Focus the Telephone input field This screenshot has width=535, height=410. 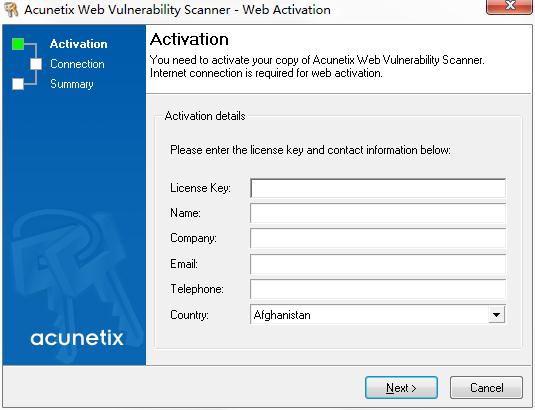(x=378, y=289)
